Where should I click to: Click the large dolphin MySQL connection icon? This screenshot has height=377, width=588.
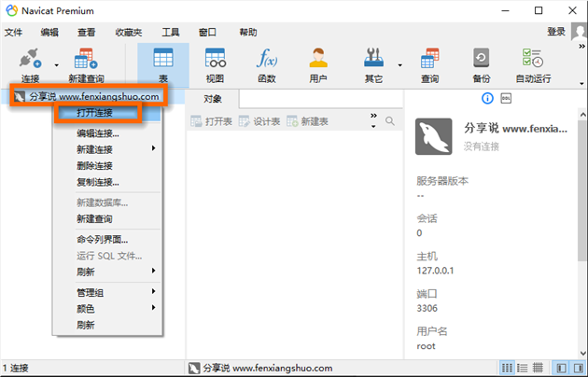433,136
